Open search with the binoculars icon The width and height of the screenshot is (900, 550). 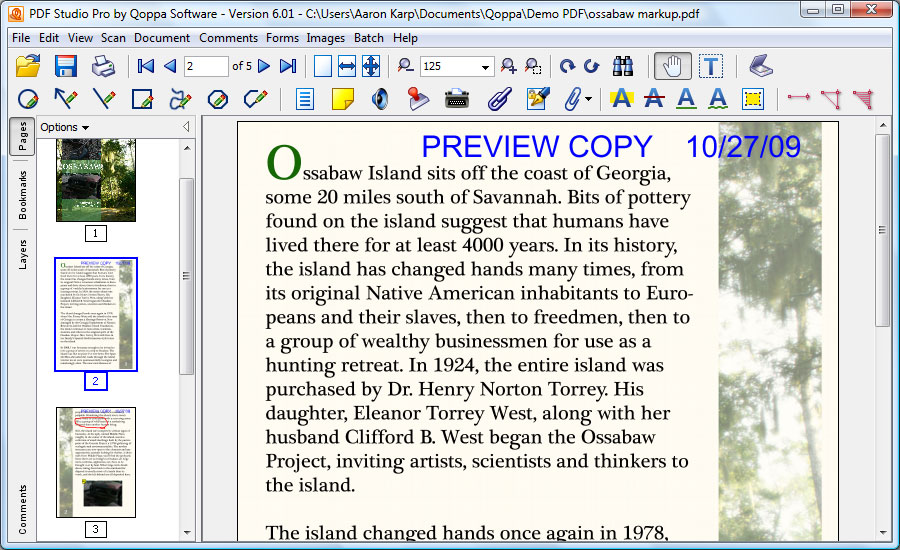623,66
